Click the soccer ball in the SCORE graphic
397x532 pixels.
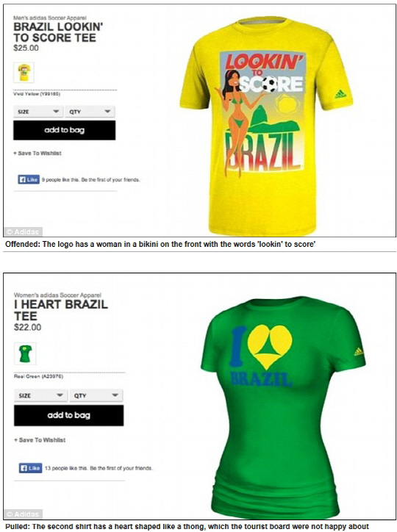click(x=270, y=85)
